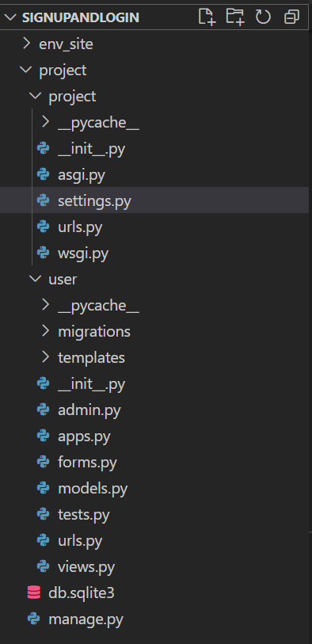This screenshot has height=644, width=312.
Task: Open the apps.py file
Action: pyautogui.click(x=84, y=436)
